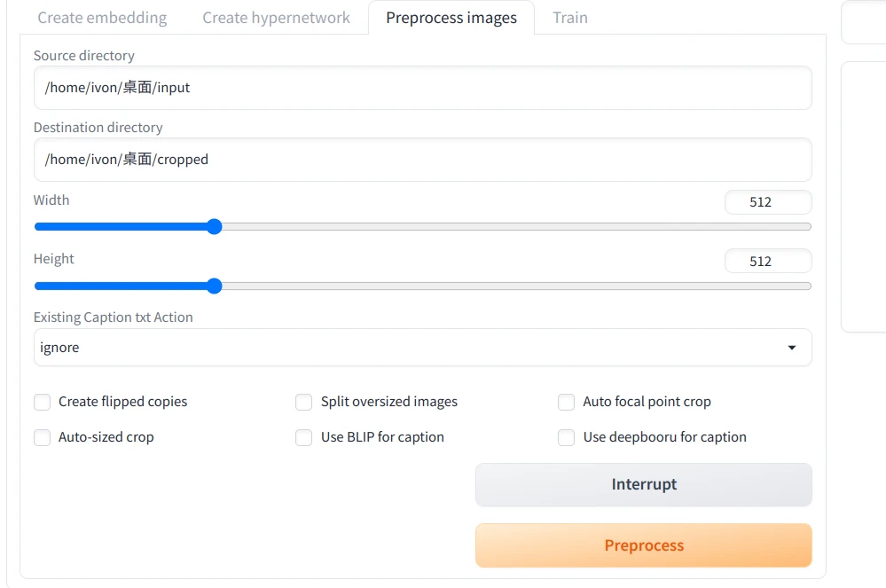Image resolution: width=886 pixels, height=588 pixels.
Task: Enable Auto focal point crop
Action: coord(567,403)
